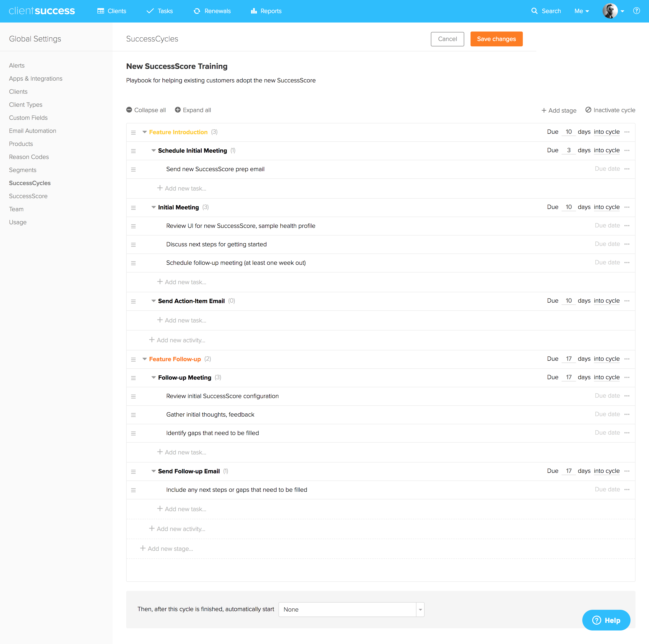Open more options for Send Follow-up Email
Screen dimensions: 649x644
tap(627, 471)
